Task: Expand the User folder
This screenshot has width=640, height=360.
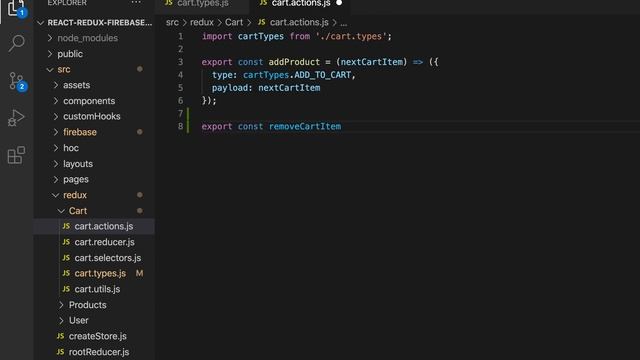Action: click(x=61, y=320)
